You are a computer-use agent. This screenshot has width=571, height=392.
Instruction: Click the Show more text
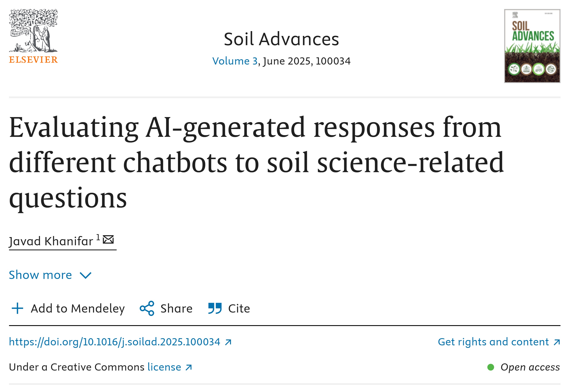(x=41, y=275)
